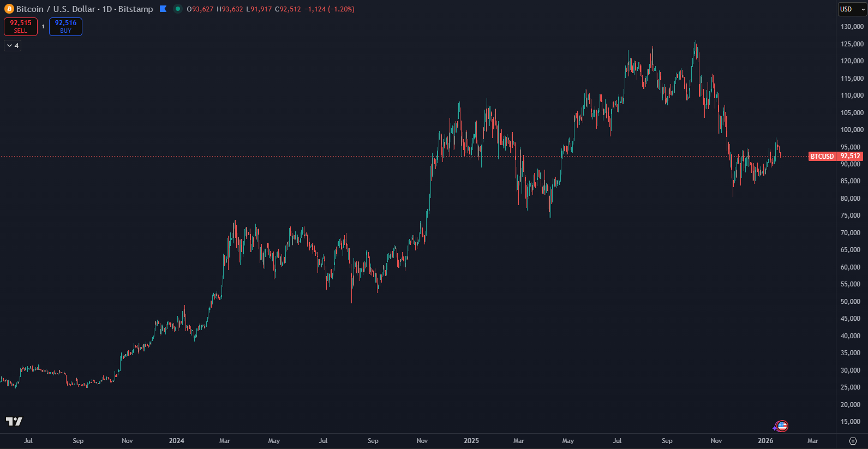Click the 110,000 price axis label
Screen dimensions: 868x449
852,95
